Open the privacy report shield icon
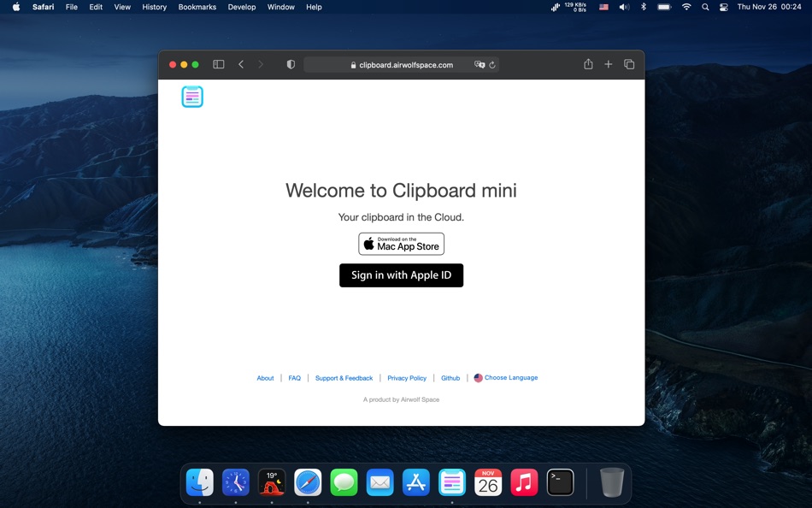Image resolution: width=812 pixels, height=508 pixels. 291,64
